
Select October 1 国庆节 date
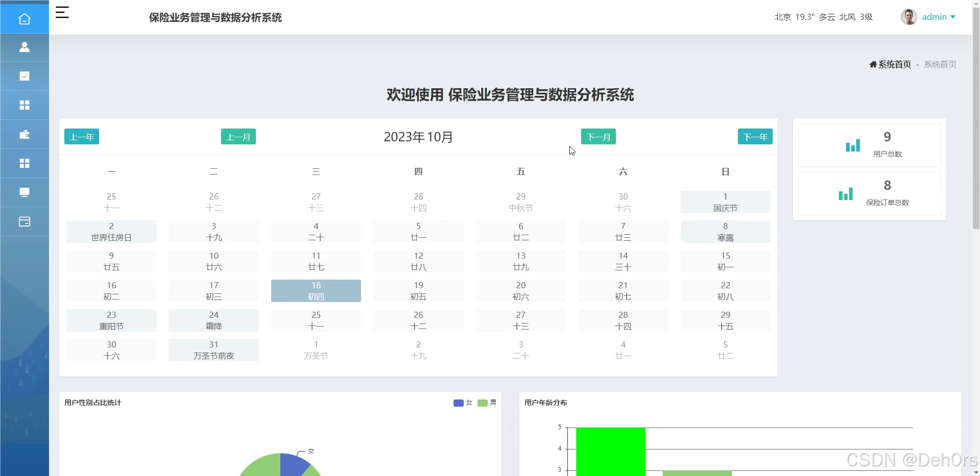coord(725,202)
